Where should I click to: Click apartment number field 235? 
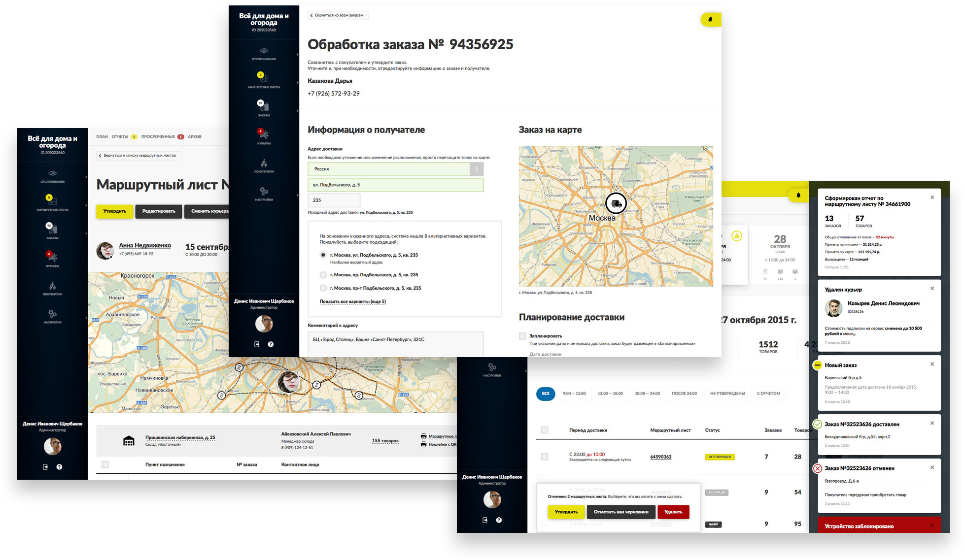coord(334,200)
